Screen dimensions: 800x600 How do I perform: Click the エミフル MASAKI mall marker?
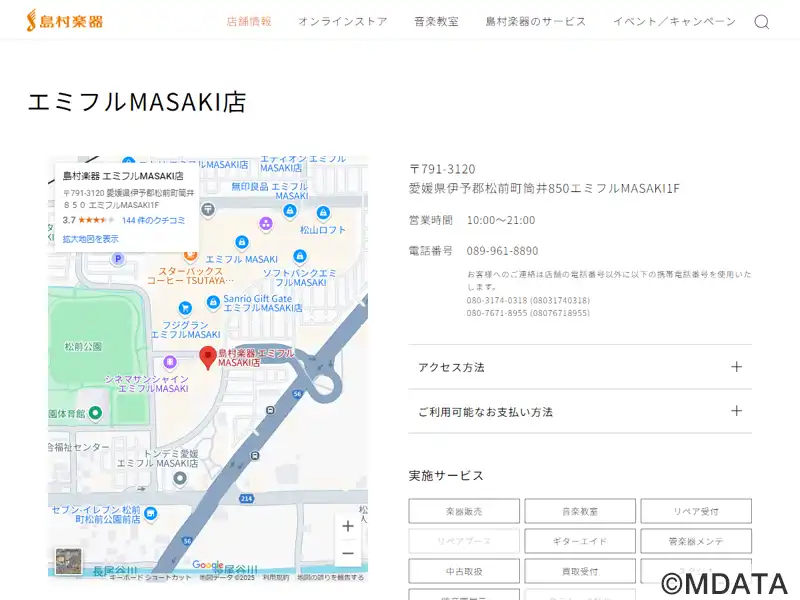tap(242, 242)
